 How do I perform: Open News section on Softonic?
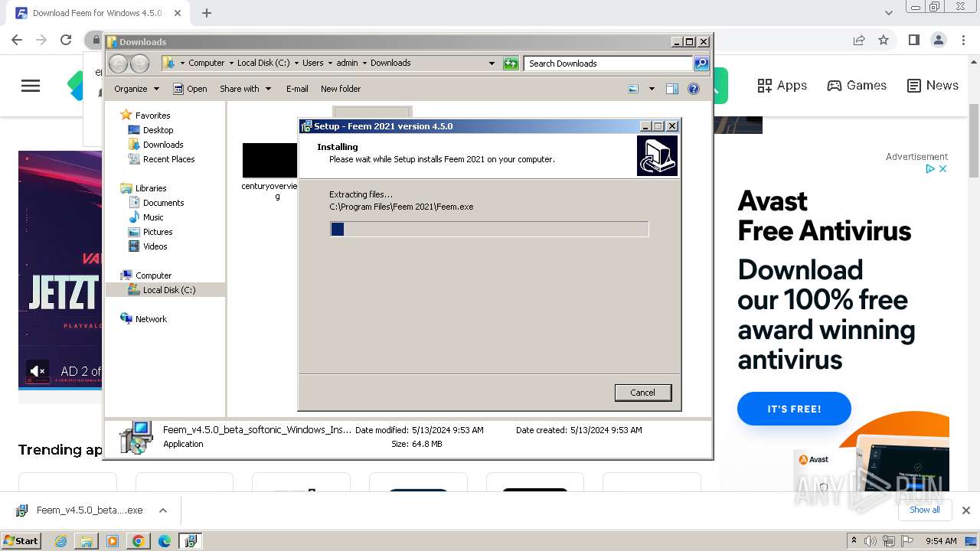933,86
